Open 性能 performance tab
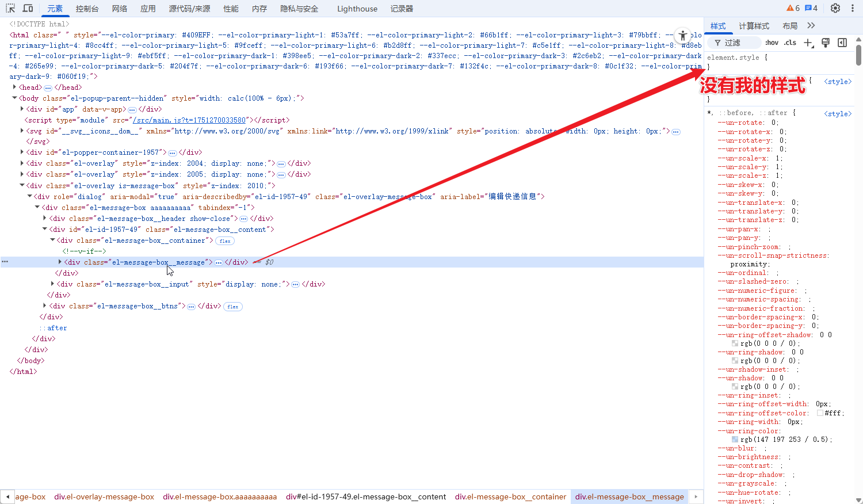The width and height of the screenshot is (863, 504). pyautogui.click(x=231, y=9)
